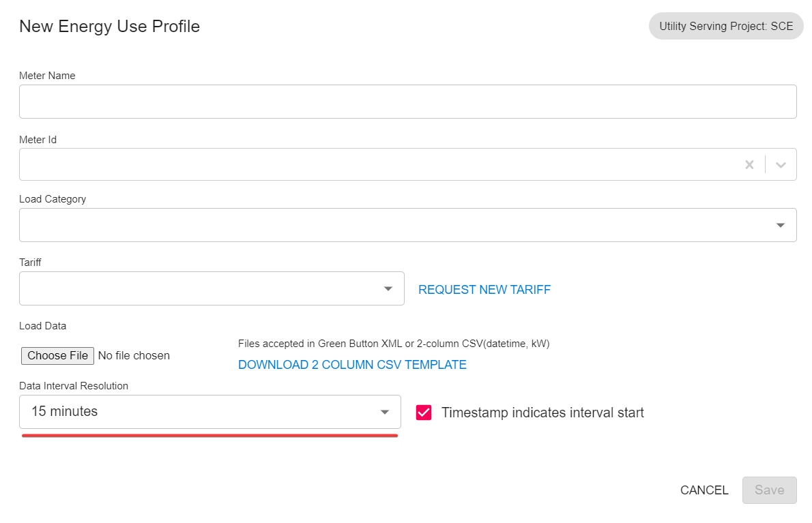Clear the Meter Id field with X icon
This screenshot has height=523, width=812.
(x=749, y=164)
